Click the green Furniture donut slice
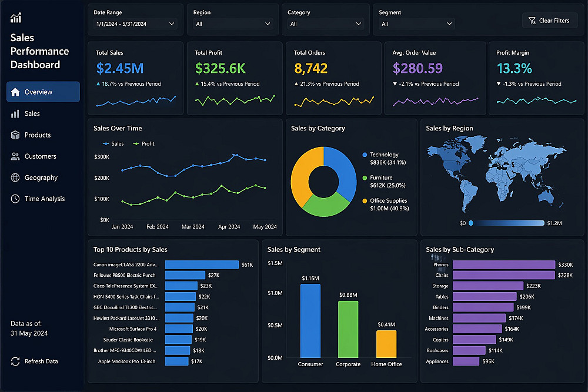Image resolution: width=588 pixels, height=392 pixels. pyautogui.click(x=326, y=206)
